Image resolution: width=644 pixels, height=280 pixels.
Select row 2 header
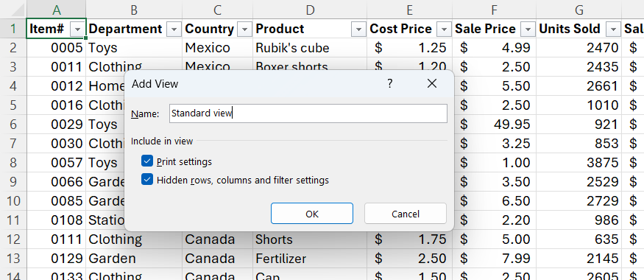click(x=13, y=48)
